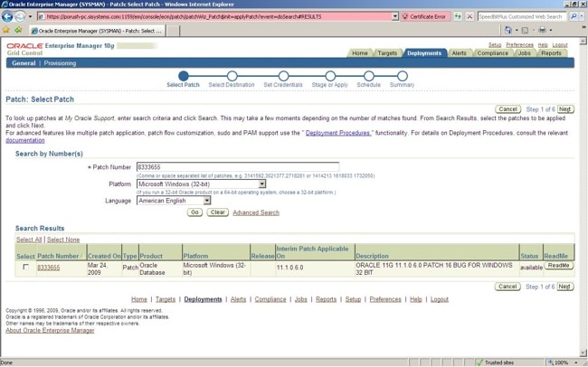This screenshot has width=588, height=367.
Task: Click the Add to Favorites icon
Action: [x=18, y=30]
